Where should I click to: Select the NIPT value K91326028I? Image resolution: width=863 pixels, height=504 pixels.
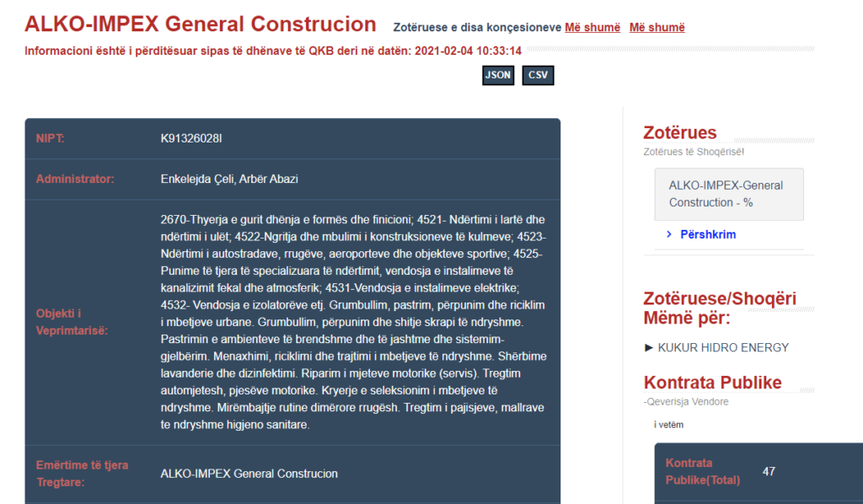[x=191, y=139]
